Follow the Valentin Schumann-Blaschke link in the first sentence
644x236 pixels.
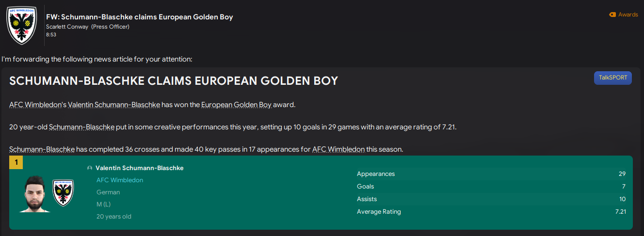[114, 105]
